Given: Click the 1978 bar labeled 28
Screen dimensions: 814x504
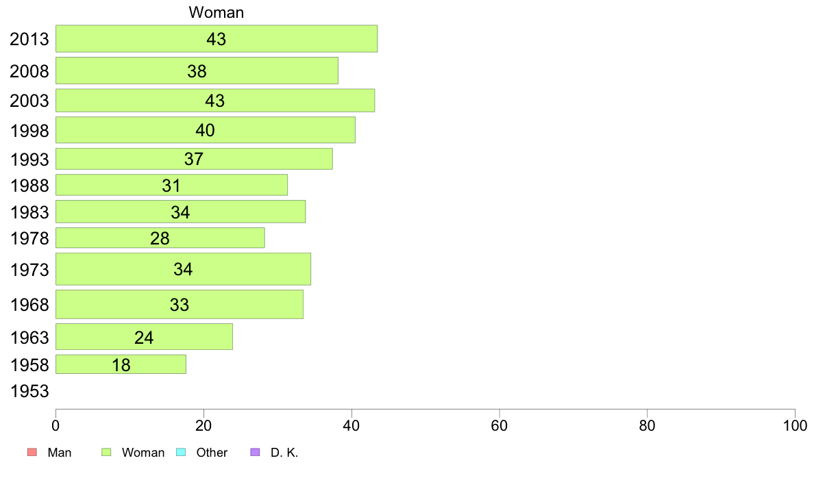Looking at the screenshot, I should (x=160, y=238).
